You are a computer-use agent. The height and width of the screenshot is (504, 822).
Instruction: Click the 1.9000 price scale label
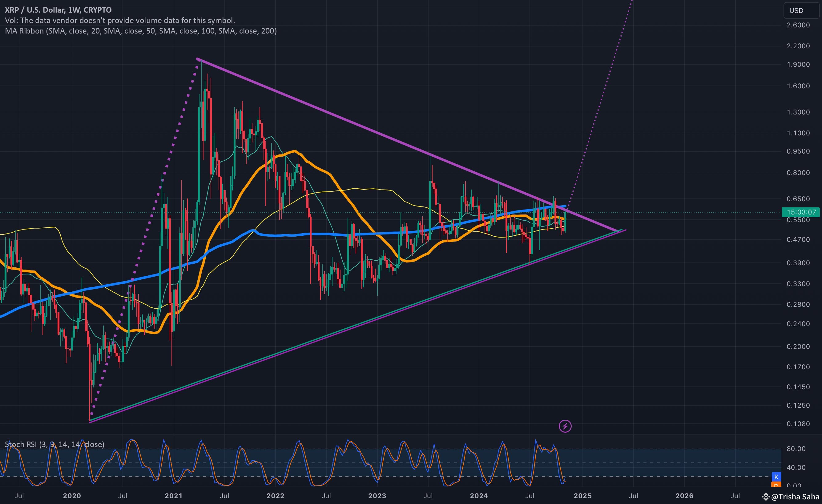coord(798,64)
